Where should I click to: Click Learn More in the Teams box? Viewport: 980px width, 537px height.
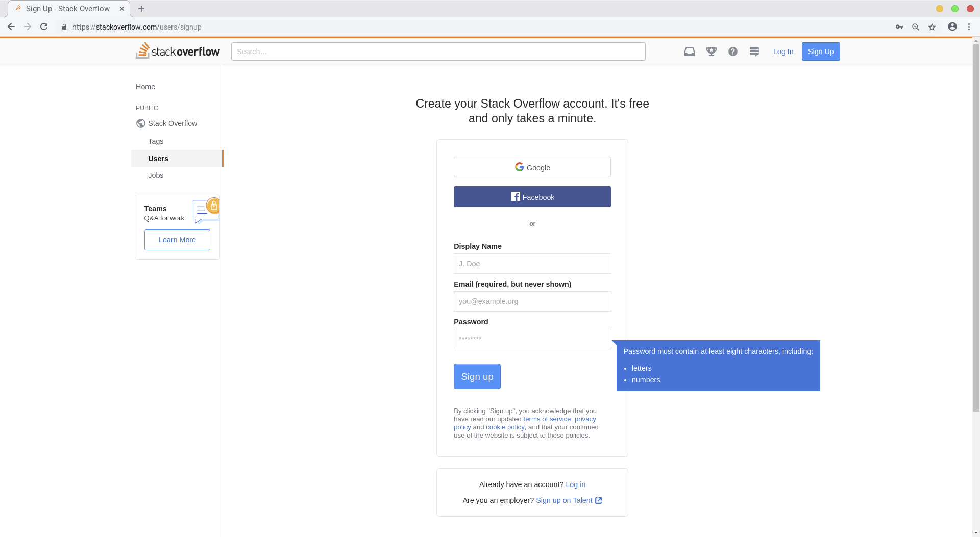tap(177, 240)
